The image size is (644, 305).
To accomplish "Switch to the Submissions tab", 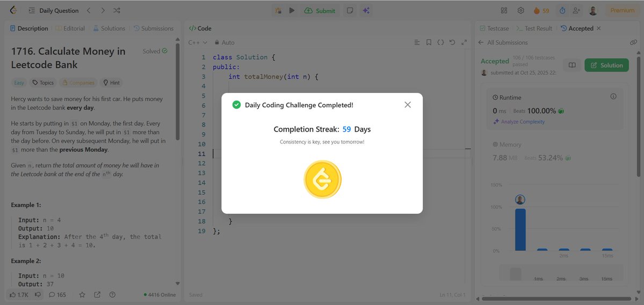I will [x=154, y=28].
